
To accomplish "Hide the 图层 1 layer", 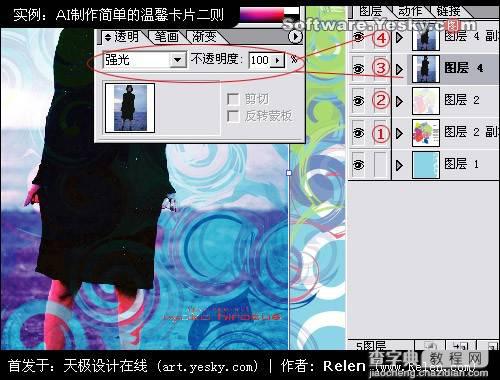I will click(x=358, y=165).
